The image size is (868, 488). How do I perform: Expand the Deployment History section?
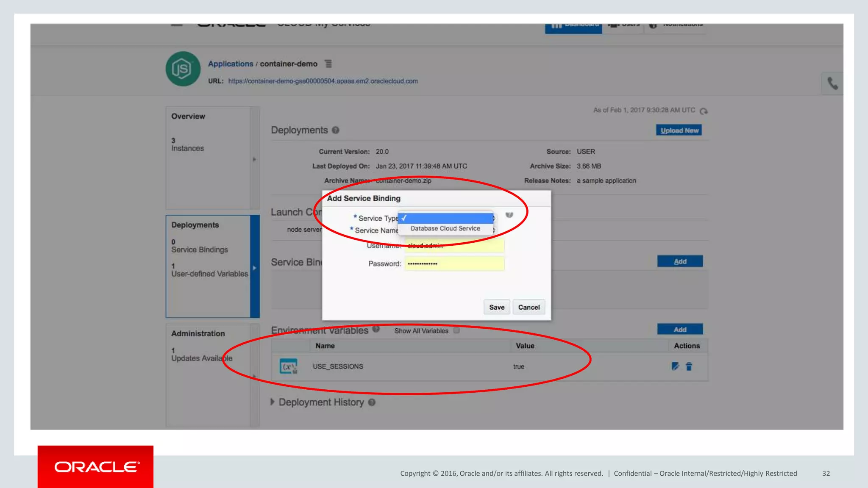pos(273,402)
